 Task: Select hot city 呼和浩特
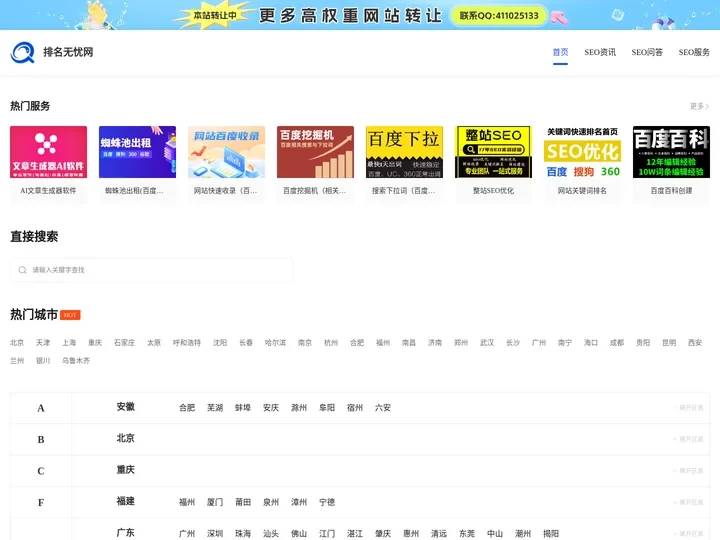186,343
